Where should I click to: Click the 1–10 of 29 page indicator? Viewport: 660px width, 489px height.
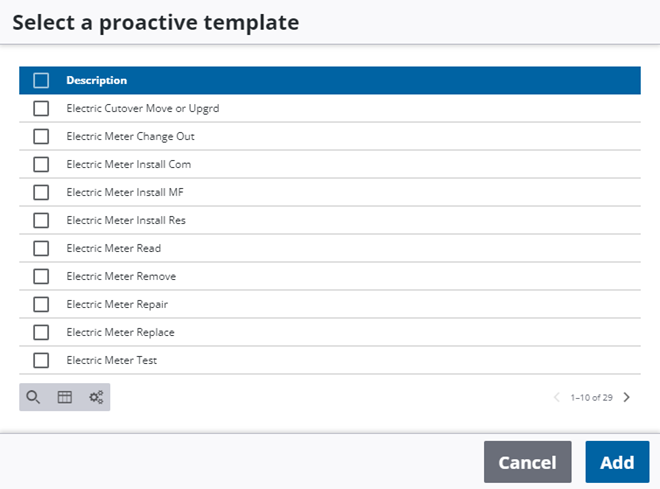[x=591, y=397]
